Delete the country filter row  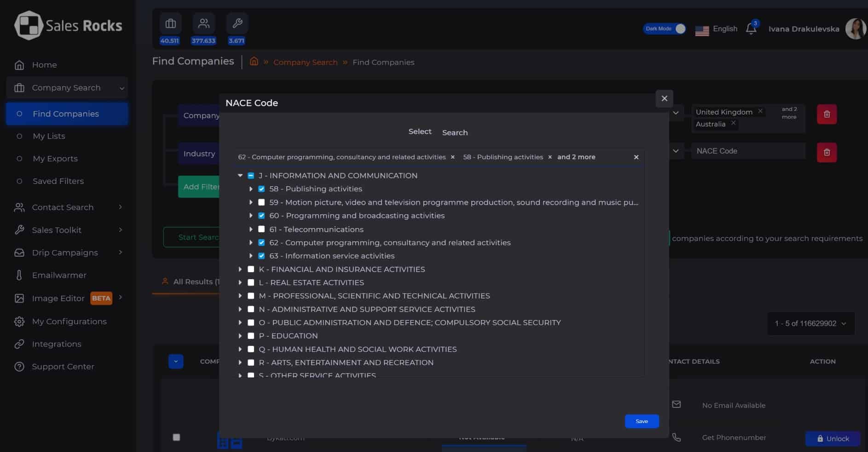click(x=826, y=114)
